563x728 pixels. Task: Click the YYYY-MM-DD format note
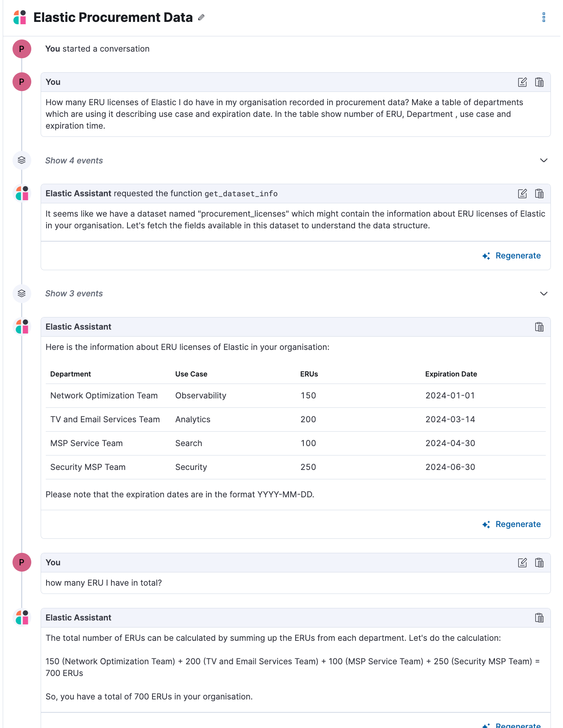point(180,495)
